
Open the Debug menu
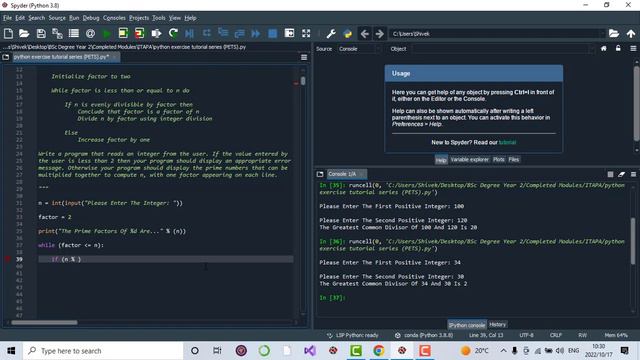coord(91,18)
